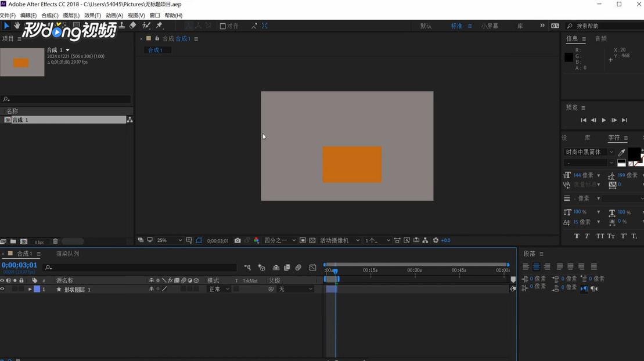
Task: Click the reset exposure icon
Action: 436,240
